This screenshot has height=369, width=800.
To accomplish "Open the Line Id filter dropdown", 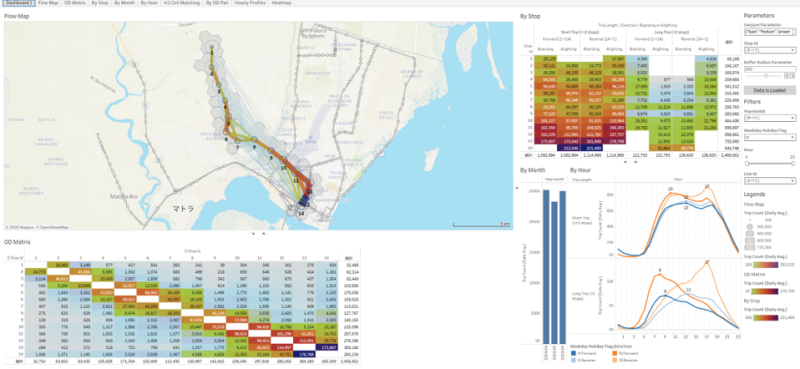I will coord(769,180).
